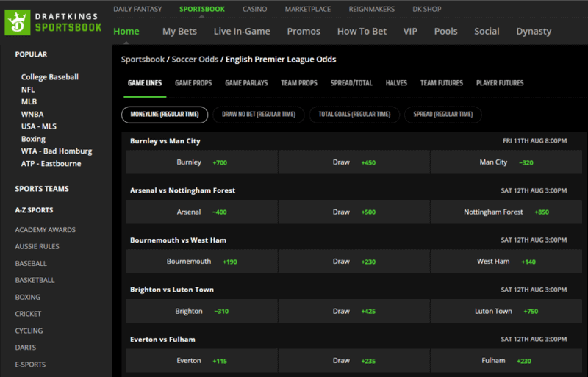Switch to the Game Parlays tab

tap(246, 83)
